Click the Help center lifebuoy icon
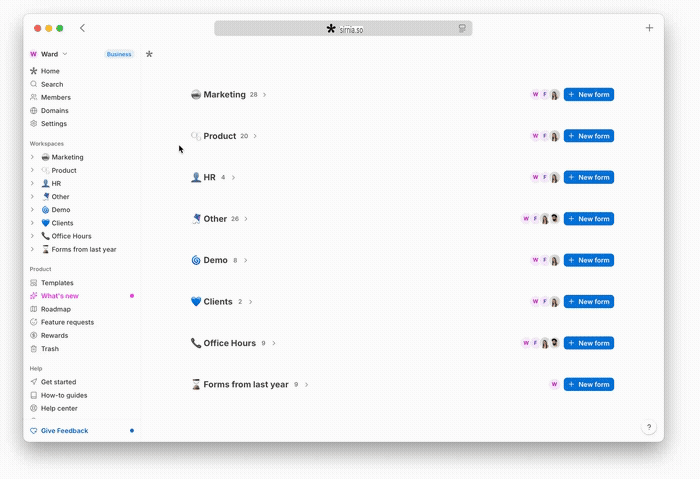700x479 pixels. coord(33,408)
